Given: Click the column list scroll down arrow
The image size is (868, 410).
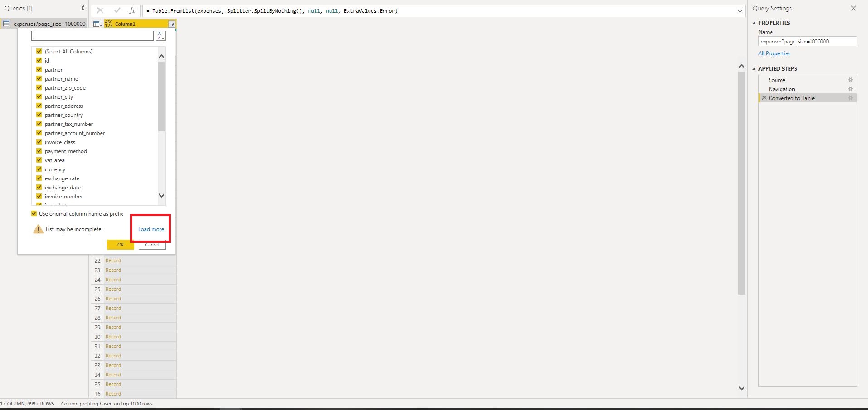Looking at the screenshot, I should 161,196.
